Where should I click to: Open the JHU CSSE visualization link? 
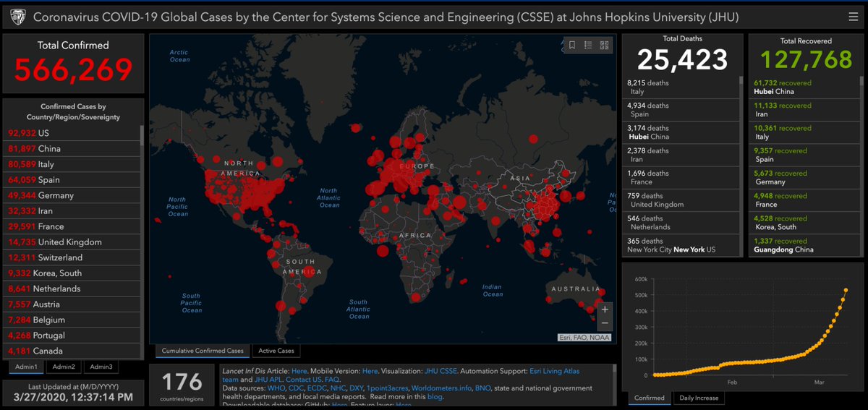(441, 371)
